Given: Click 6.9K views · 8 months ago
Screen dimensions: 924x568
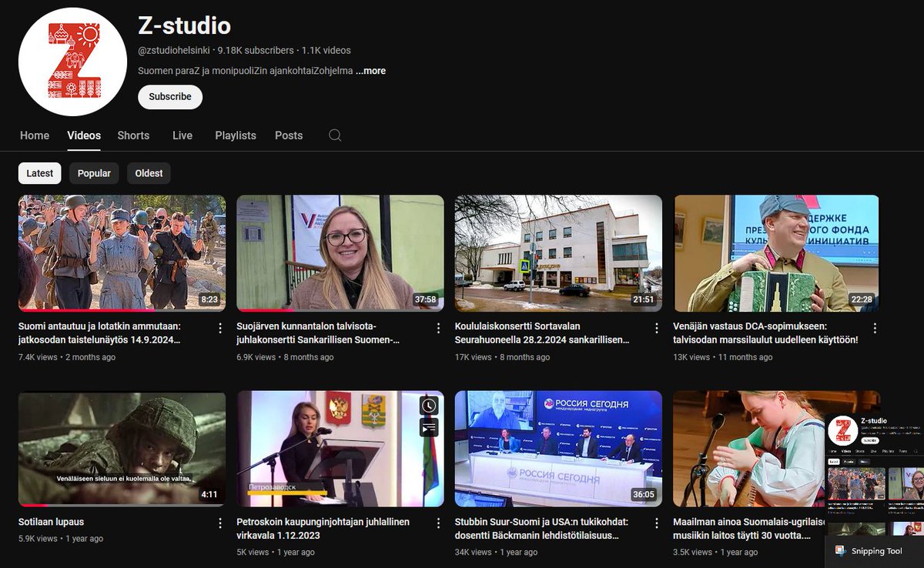Looking at the screenshot, I should (285, 357).
